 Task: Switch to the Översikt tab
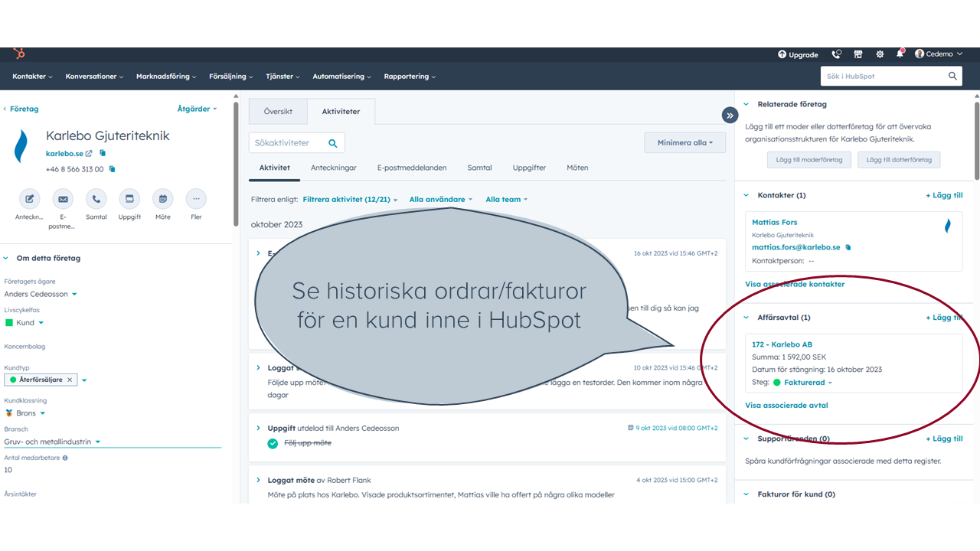[278, 112]
